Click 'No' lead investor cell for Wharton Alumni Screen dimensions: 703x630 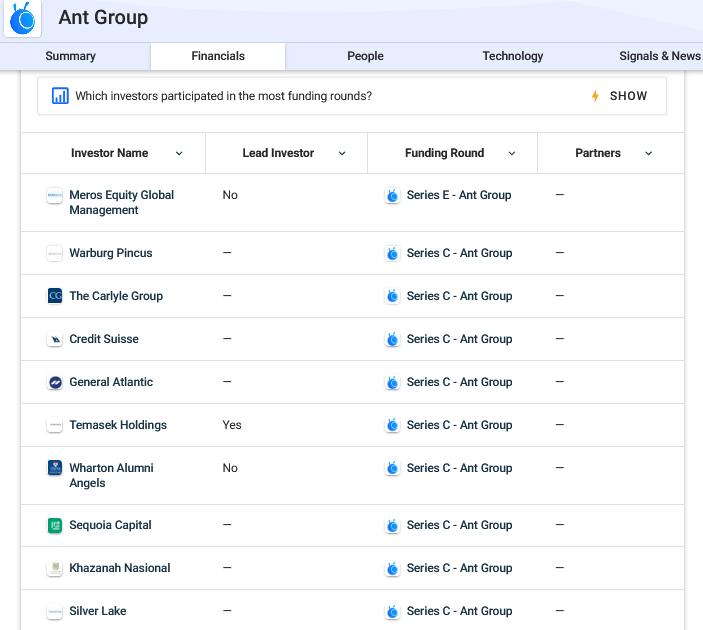[230, 468]
